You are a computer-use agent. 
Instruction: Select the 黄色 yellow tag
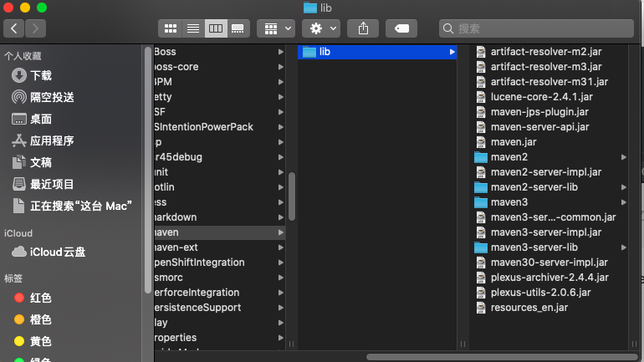coord(33,341)
